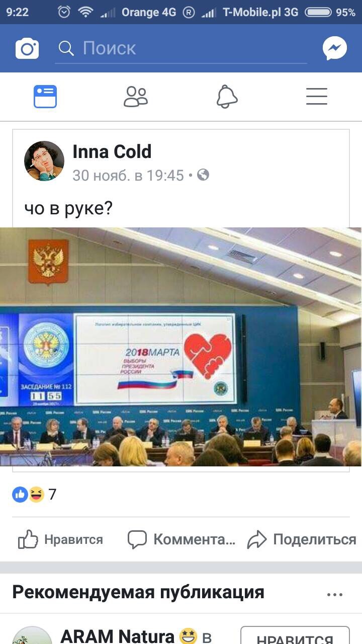Open Комментарии on the post
Image resolution: width=362 pixels, height=644 pixels.
click(x=182, y=539)
